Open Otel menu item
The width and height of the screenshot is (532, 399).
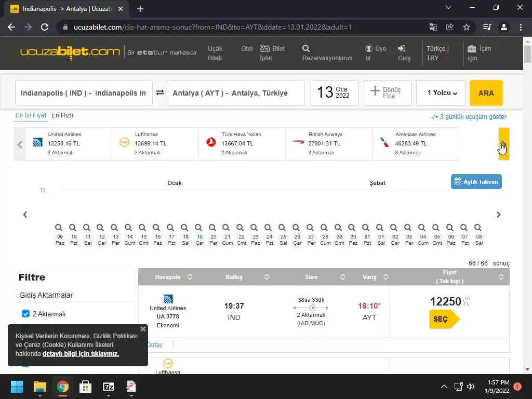(247, 48)
